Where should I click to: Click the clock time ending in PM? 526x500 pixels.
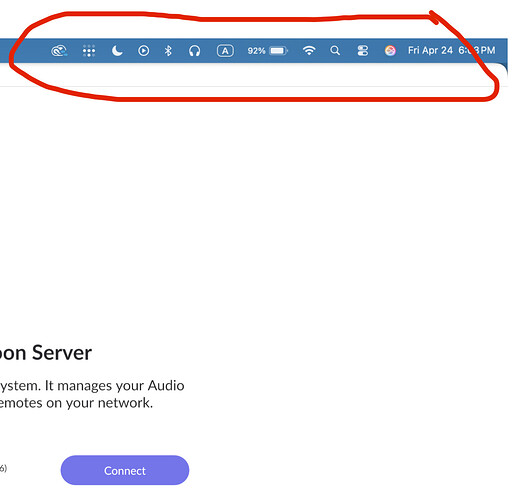coord(477,50)
